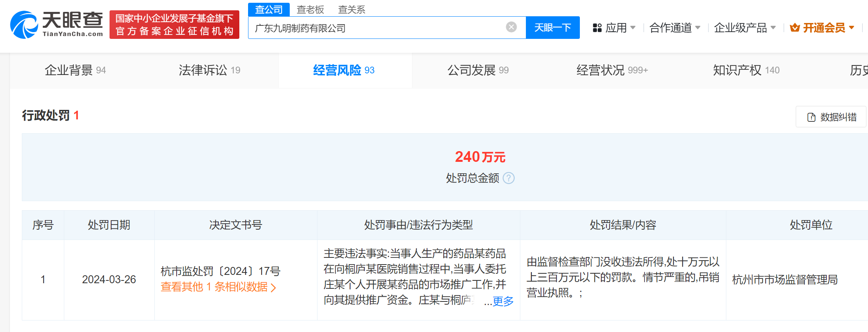Click the membership crown icon

click(x=795, y=28)
